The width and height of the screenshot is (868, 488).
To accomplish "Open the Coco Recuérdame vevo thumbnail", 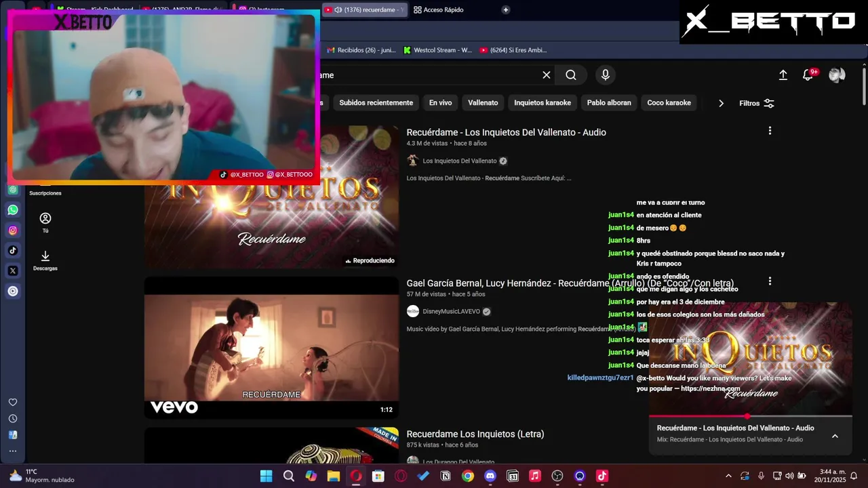I will (271, 348).
